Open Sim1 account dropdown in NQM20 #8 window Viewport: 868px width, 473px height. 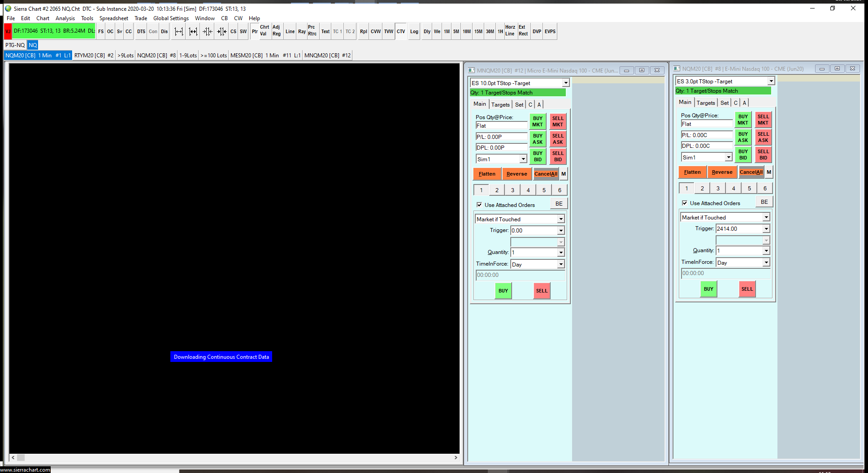pos(729,157)
